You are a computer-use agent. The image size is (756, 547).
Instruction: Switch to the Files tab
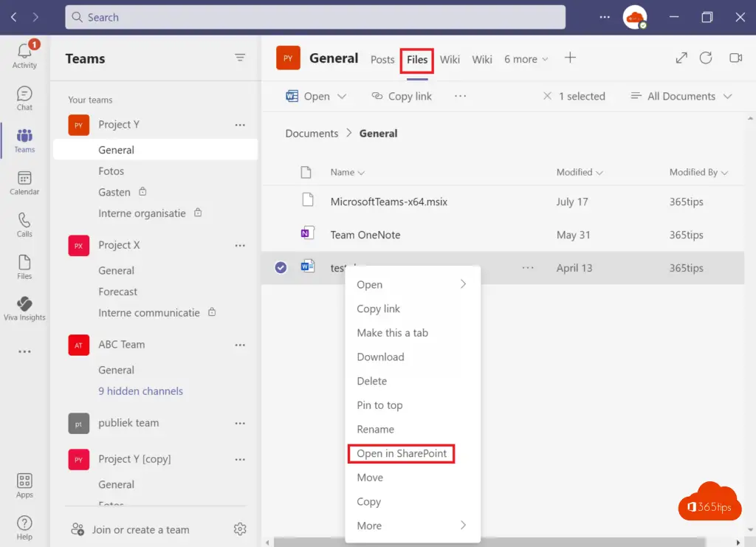[x=417, y=60]
